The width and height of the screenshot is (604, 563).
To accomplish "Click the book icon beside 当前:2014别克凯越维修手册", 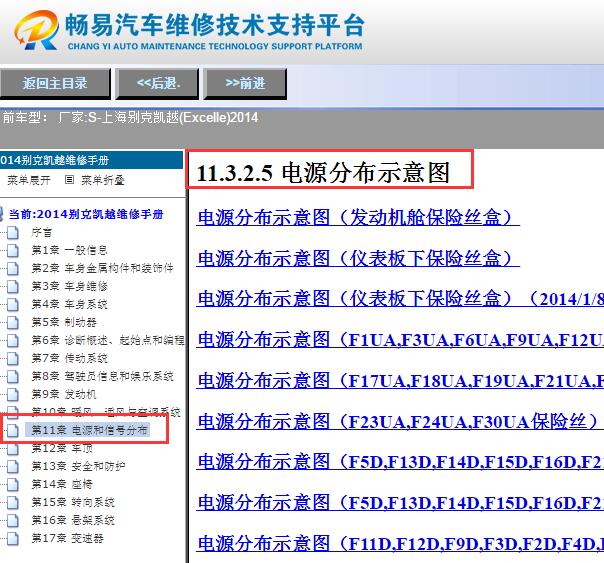I will point(1,214).
